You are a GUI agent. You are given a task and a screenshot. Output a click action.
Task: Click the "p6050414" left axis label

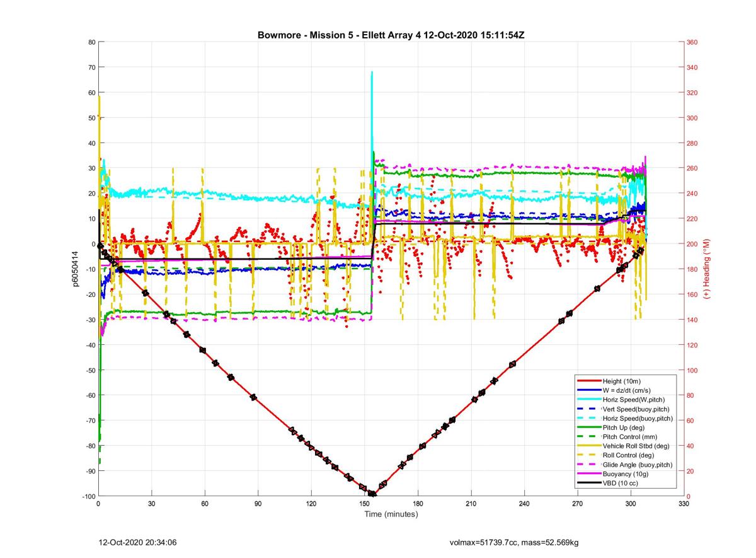pyautogui.click(x=76, y=269)
